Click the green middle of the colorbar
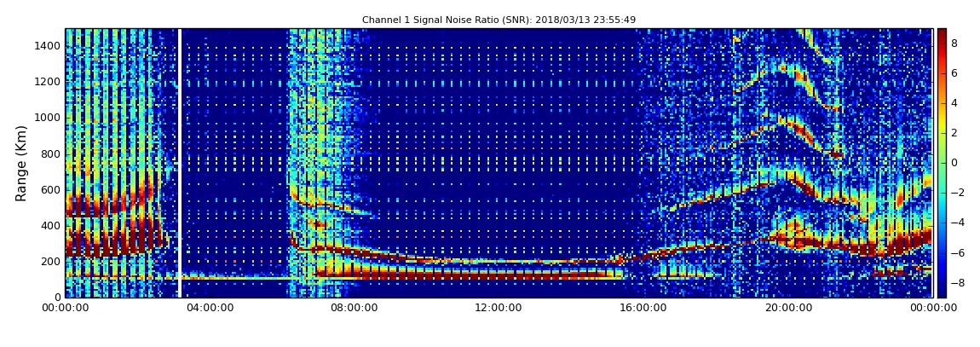Image resolution: width=980 pixels, height=347 pixels. 942,163
